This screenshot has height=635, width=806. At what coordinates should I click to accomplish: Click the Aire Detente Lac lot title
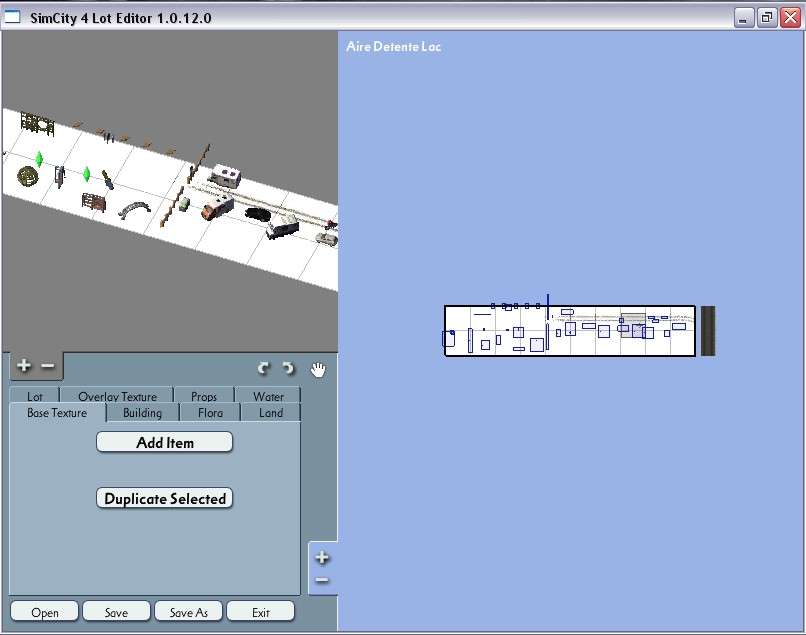pos(394,47)
